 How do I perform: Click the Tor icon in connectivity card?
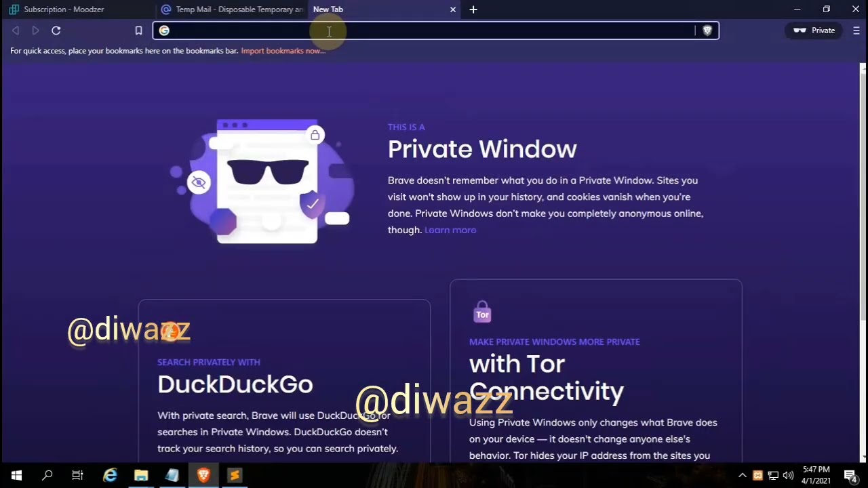tap(482, 312)
